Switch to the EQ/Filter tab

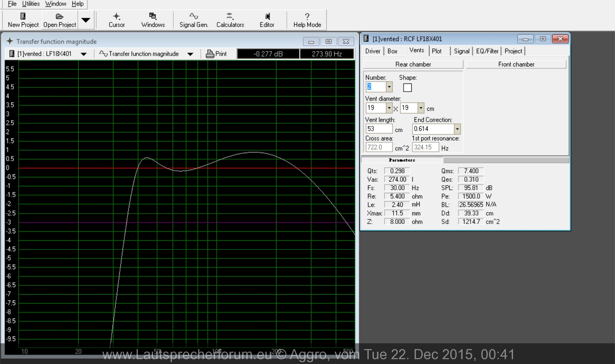487,51
